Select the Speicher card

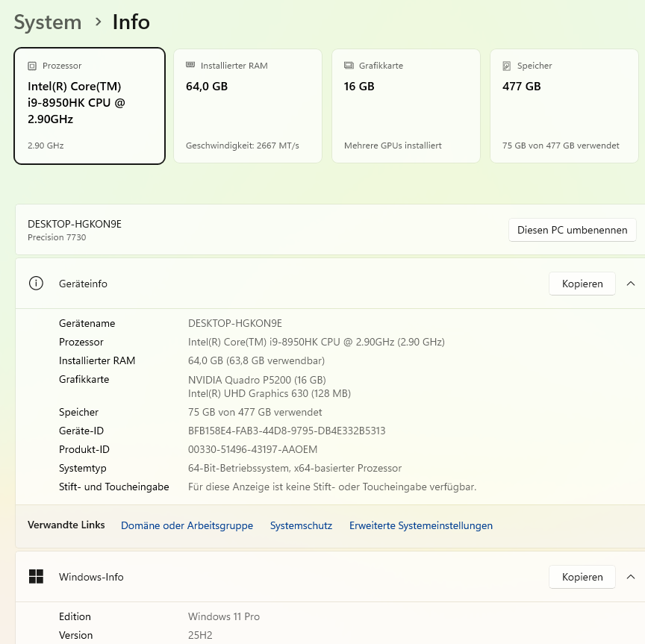click(564, 106)
